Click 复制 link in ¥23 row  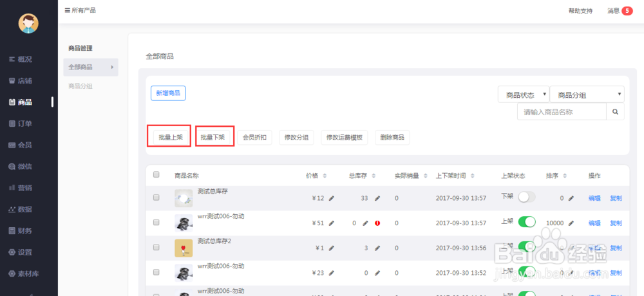616,273
